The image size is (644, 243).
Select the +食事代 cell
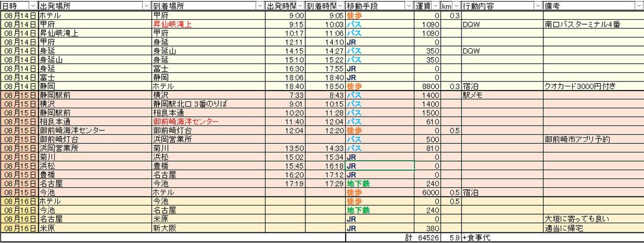tap(502, 237)
